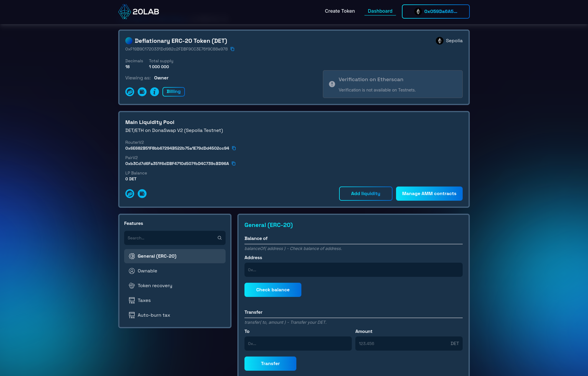Viewport: 588px width, 376px height.
Task: Click the 20LAB logo
Action: pos(139,12)
